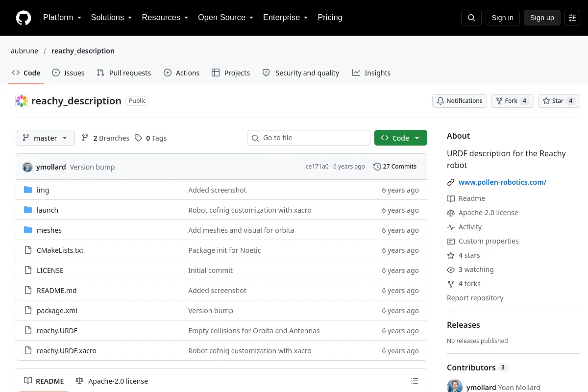Click the GitHub logo icon
The image size is (588, 392).
click(24, 18)
